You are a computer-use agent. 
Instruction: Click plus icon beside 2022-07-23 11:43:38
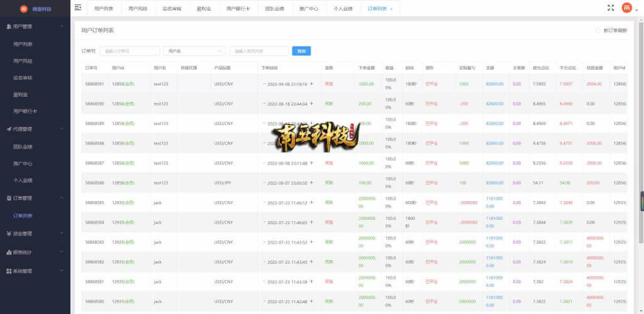tap(311, 281)
